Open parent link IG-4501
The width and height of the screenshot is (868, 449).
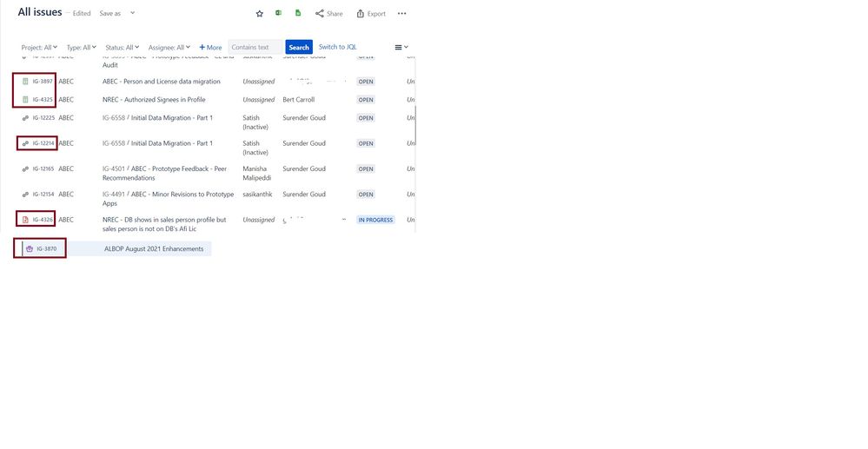(114, 168)
